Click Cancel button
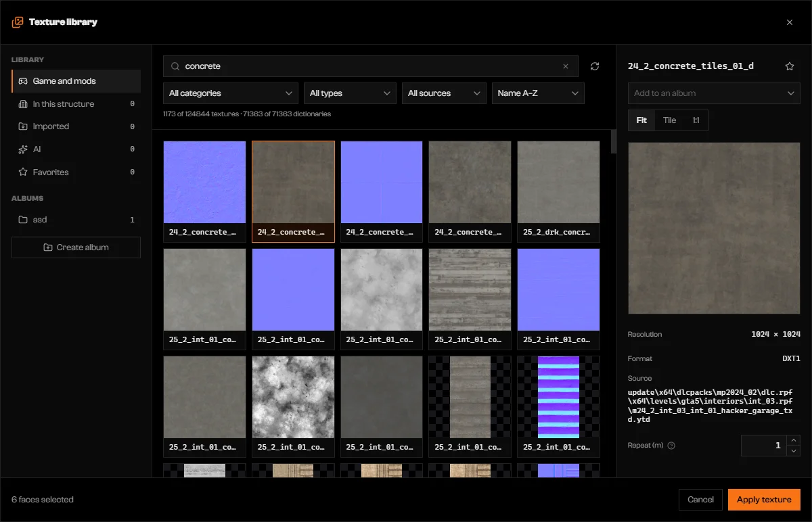This screenshot has height=522, width=812. [x=700, y=500]
